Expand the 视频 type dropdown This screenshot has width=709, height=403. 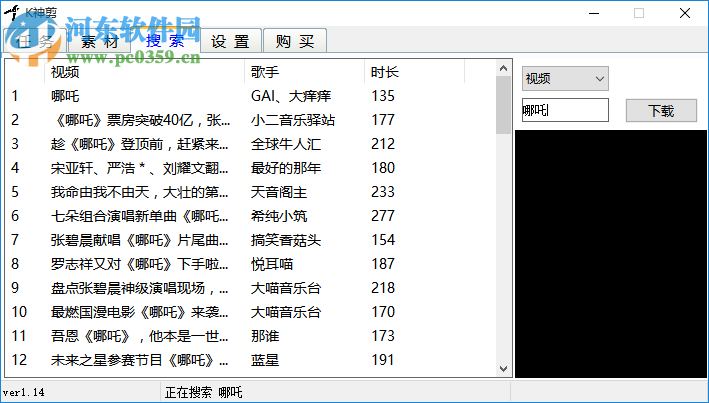point(565,79)
